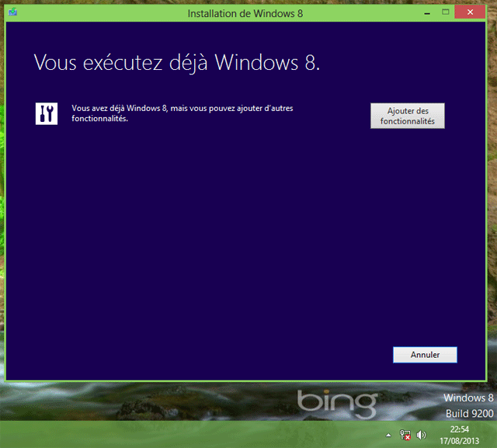
Task: Open the network status tray icon
Action: (405, 435)
